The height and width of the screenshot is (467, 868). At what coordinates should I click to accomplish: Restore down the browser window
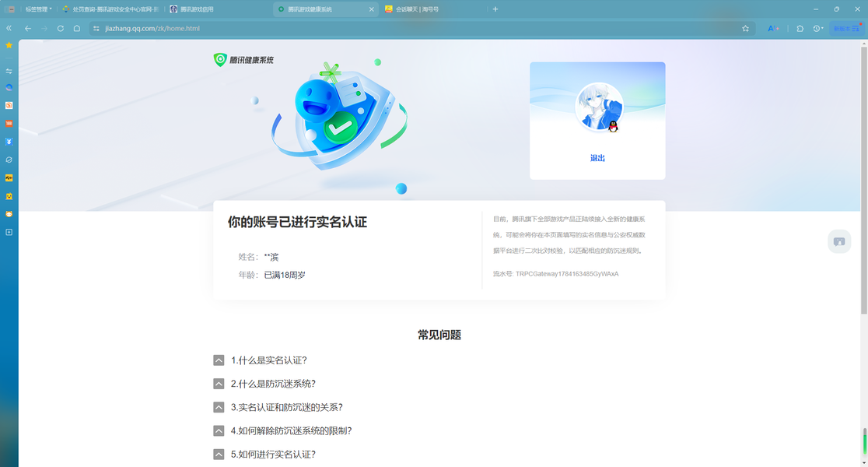pyautogui.click(x=836, y=9)
